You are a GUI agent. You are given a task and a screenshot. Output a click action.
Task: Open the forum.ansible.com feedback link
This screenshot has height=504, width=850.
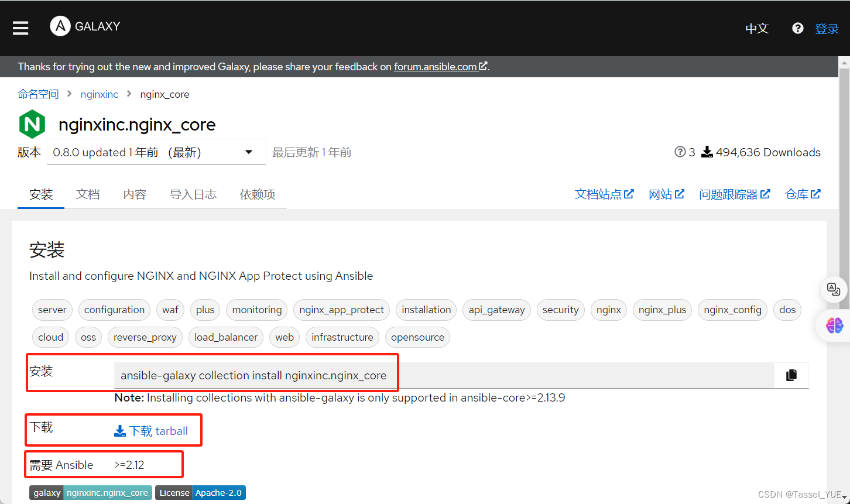coord(440,67)
